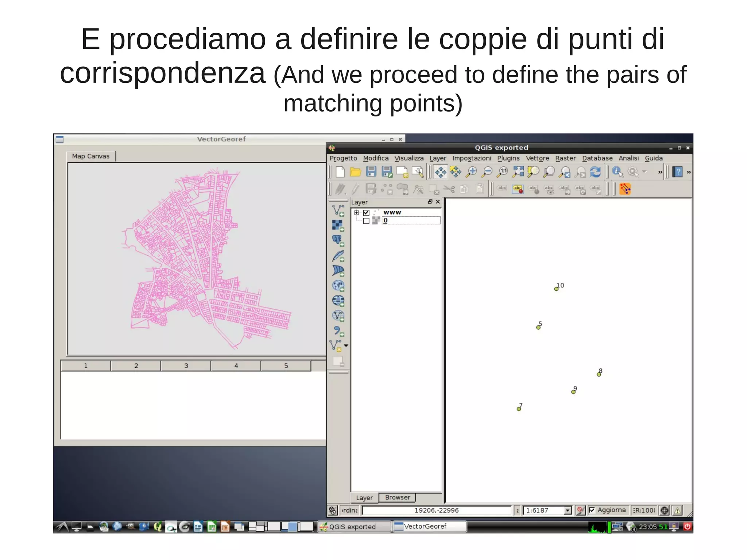Open the Raster menu
This screenshot has width=747, height=560.
click(x=565, y=158)
